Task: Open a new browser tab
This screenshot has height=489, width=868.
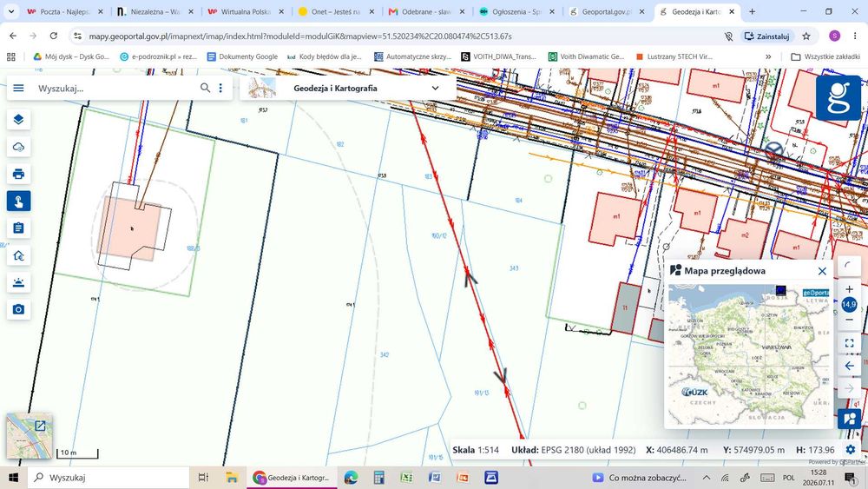Action: pyautogui.click(x=752, y=11)
